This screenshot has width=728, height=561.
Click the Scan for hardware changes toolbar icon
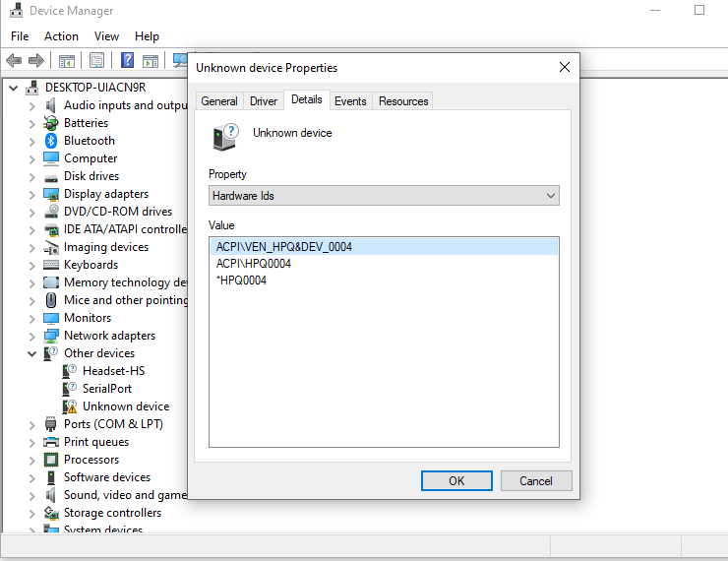[x=180, y=60]
